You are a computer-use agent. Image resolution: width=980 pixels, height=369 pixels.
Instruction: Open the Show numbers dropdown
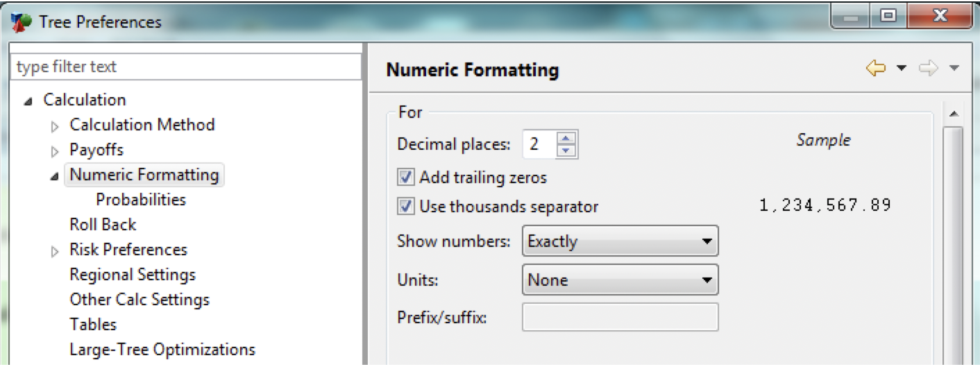point(620,241)
